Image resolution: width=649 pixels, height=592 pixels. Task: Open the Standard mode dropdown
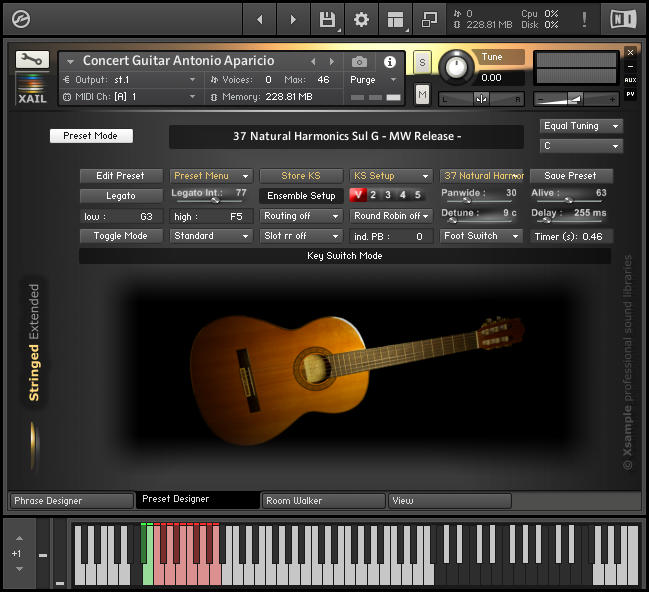coord(211,236)
